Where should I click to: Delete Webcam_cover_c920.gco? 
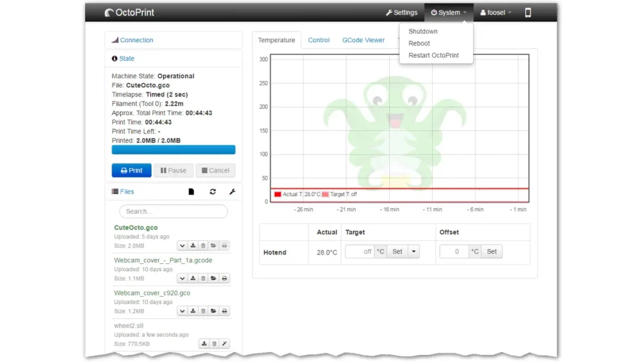tap(203, 311)
